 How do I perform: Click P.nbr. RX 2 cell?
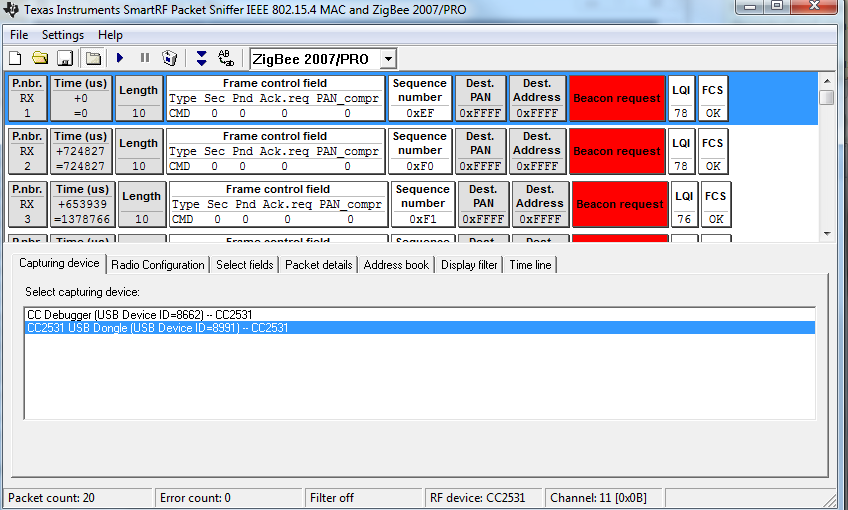tap(27, 151)
